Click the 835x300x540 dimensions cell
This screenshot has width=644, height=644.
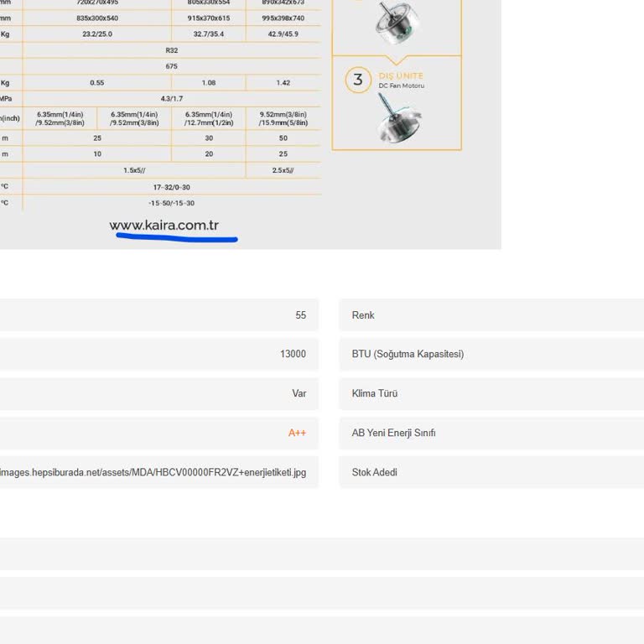point(97,18)
